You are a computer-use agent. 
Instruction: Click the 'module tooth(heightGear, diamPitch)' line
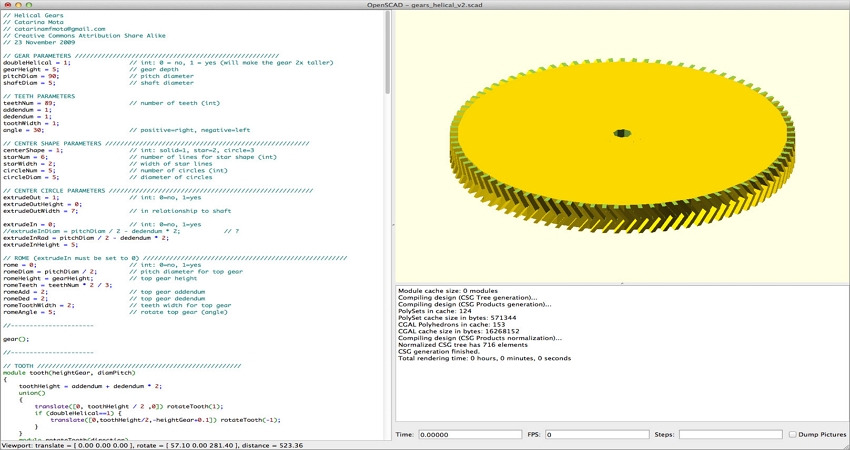tap(69, 372)
